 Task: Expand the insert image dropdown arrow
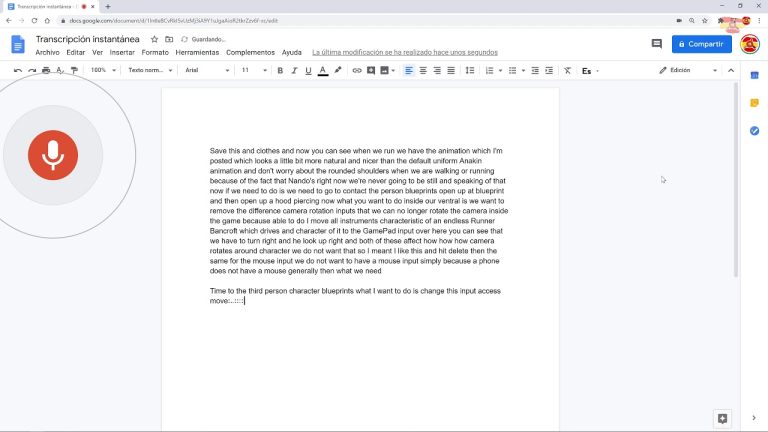pyautogui.click(x=393, y=71)
